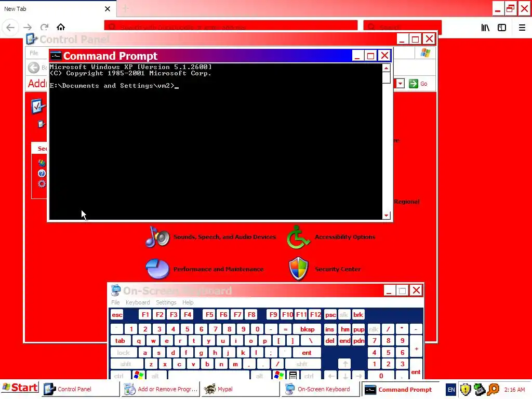This screenshot has width=532, height=399.
Task: Click Security Center link
Action: point(338,269)
